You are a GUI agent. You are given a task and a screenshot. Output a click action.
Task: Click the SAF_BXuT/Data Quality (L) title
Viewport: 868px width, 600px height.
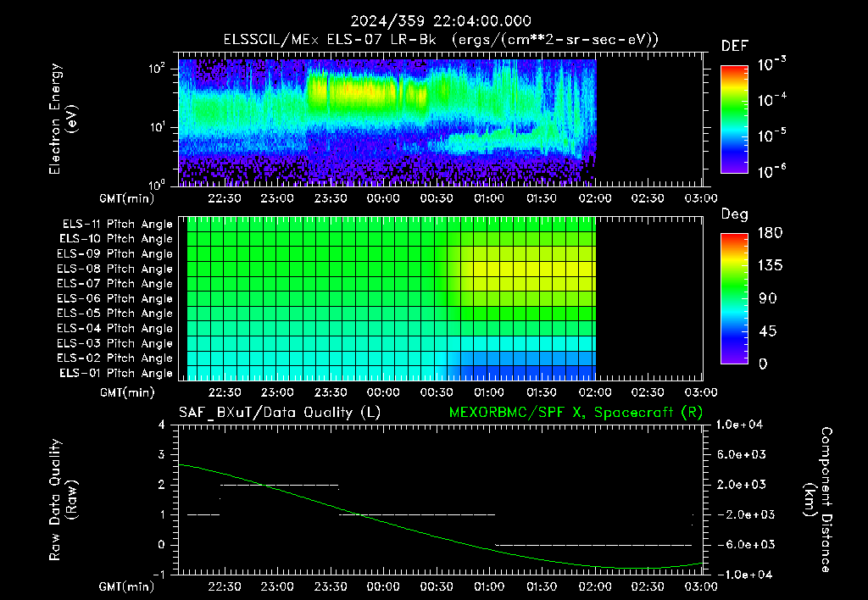click(x=280, y=413)
